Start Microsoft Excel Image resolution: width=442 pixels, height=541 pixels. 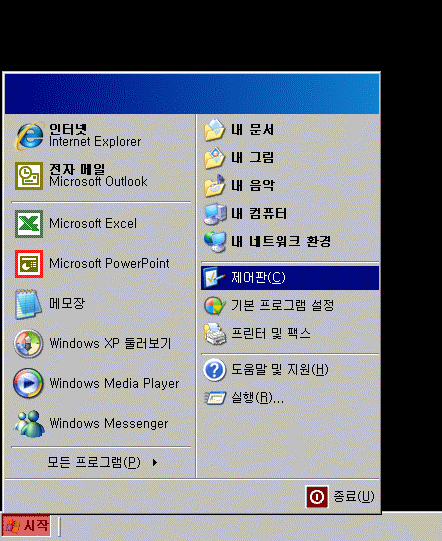pos(100,224)
